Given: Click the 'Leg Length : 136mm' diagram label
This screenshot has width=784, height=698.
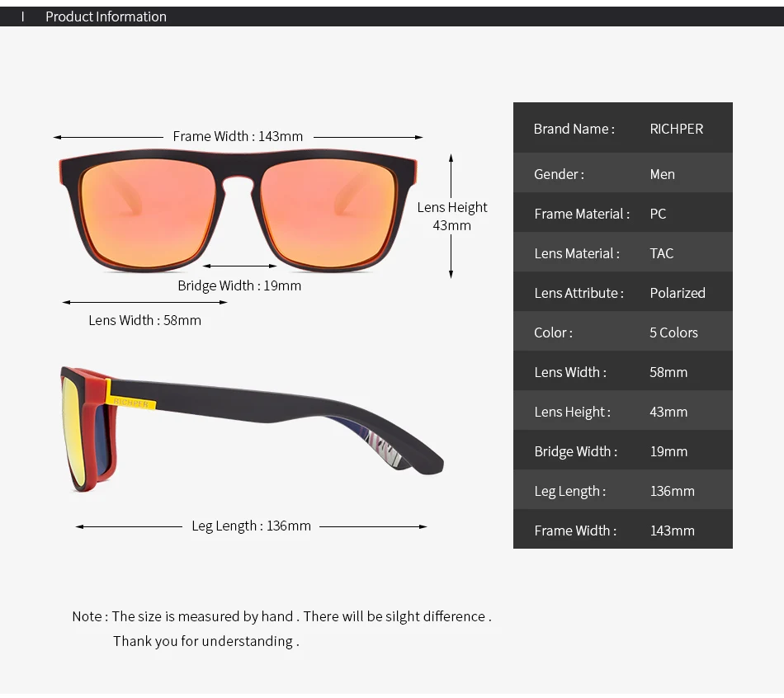Looking at the screenshot, I should pos(251,526).
